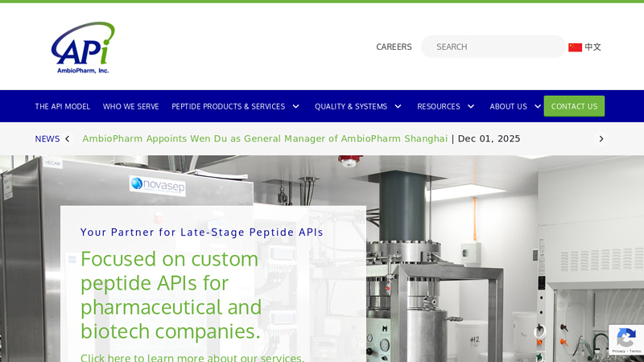Screen dimensions: 644x362
Task: Open Quality & Systems menu
Action: (351, 106)
